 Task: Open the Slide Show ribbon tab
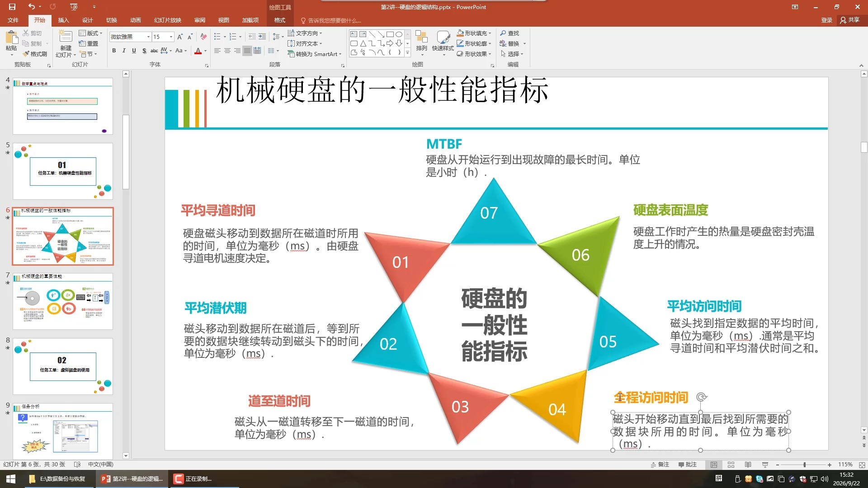pyautogui.click(x=168, y=20)
